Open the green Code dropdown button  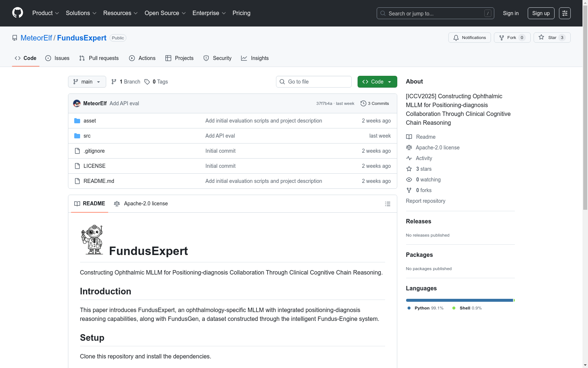point(377,82)
